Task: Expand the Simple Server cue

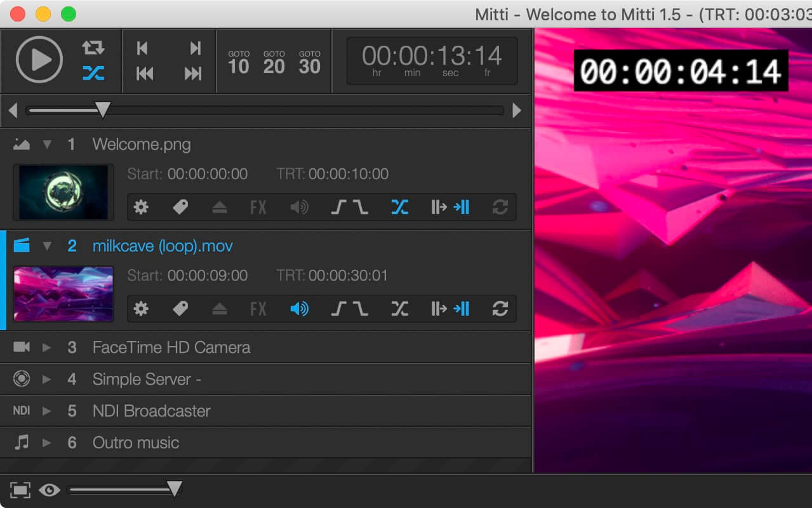Action: [47, 379]
